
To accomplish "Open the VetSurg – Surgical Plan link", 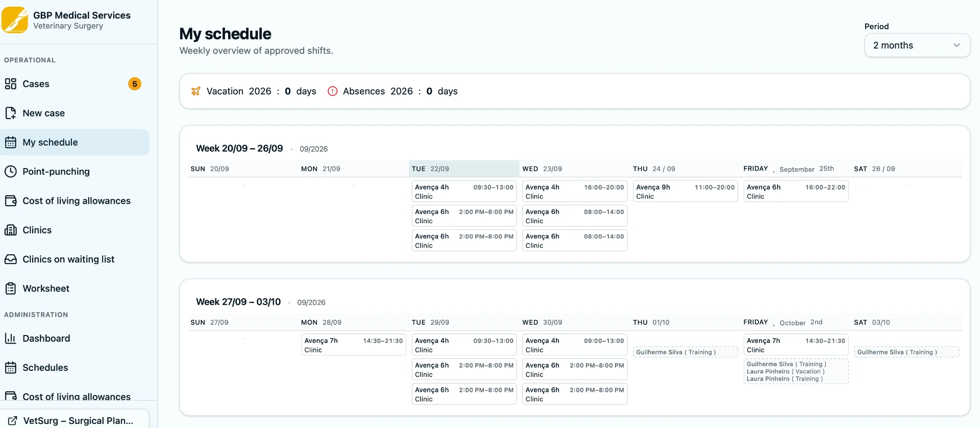I will click(x=75, y=420).
